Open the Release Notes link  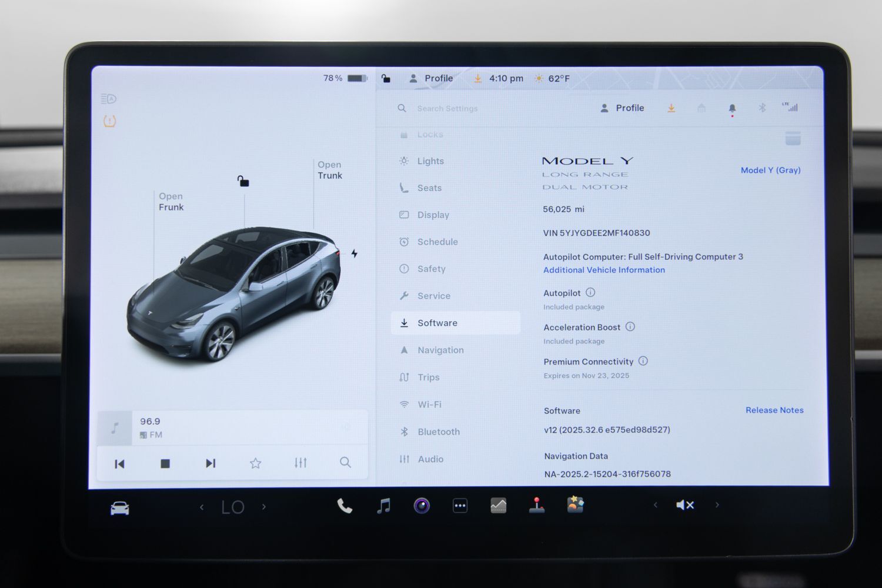tap(774, 410)
